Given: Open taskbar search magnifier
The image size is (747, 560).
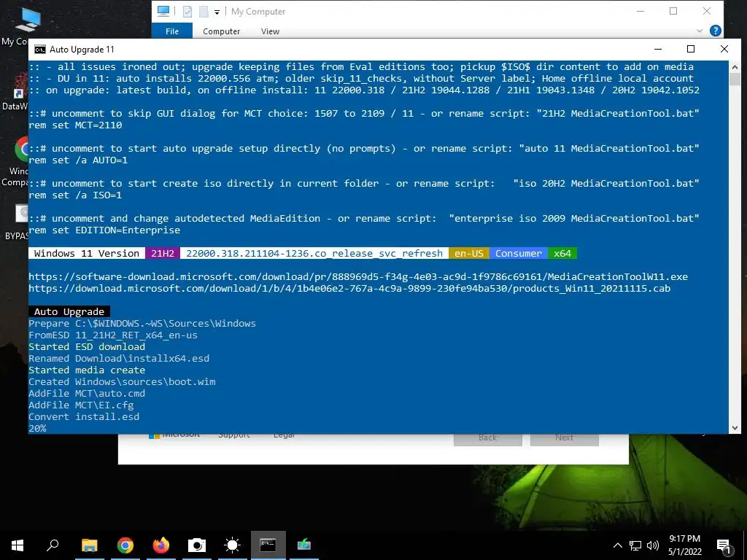Looking at the screenshot, I should 53,545.
